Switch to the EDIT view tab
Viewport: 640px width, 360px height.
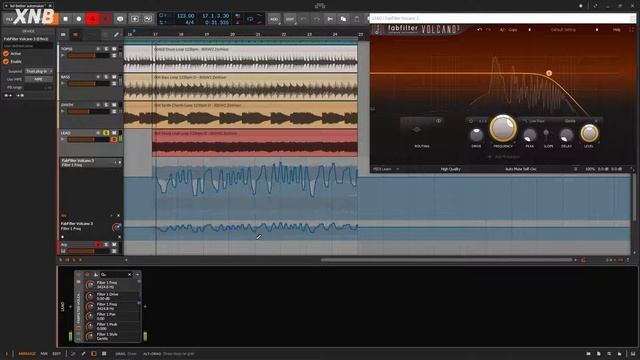(56, 353)
